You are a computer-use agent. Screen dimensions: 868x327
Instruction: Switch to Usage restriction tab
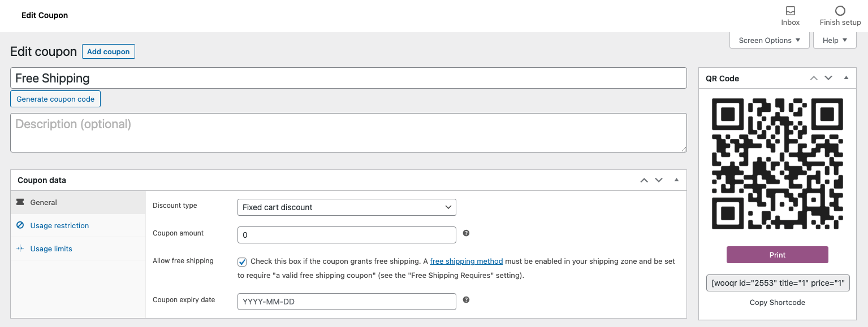[78, 225]
